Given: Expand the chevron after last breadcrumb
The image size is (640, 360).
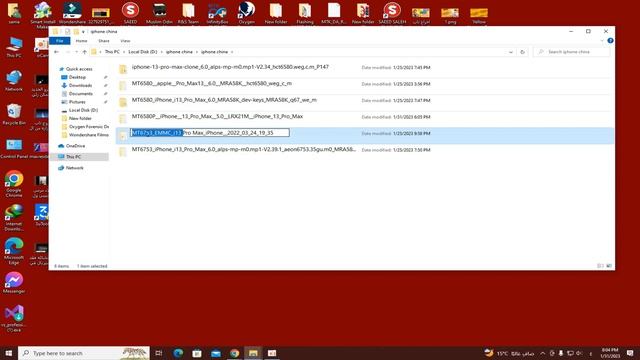Looking at the screenshot, I should point(232,52).
